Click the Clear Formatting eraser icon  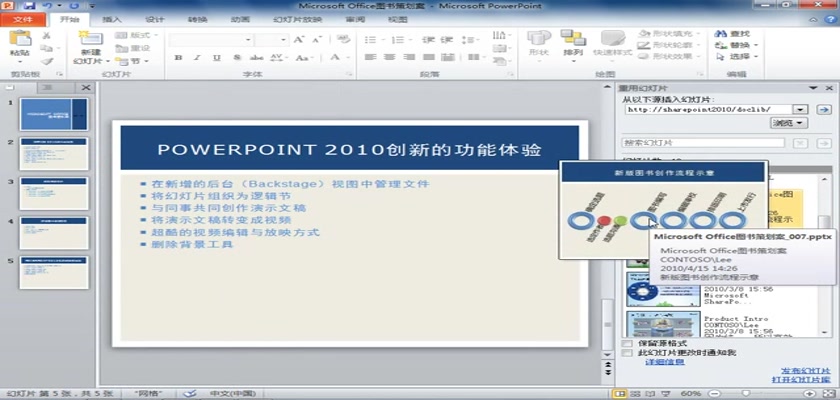click(x=343, y=39)
